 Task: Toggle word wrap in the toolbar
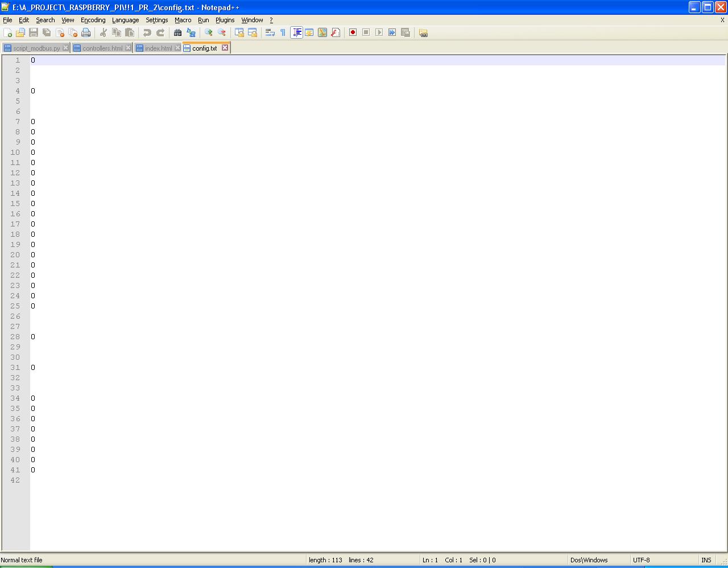pyautogui.click(x=270, y=32)
